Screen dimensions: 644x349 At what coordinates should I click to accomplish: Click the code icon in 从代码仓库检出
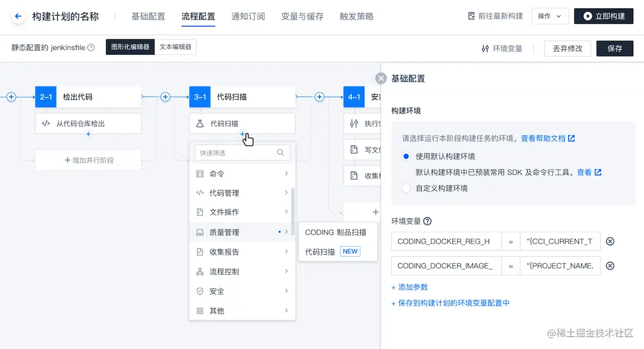pyautogui.click(x=46, y=123)
